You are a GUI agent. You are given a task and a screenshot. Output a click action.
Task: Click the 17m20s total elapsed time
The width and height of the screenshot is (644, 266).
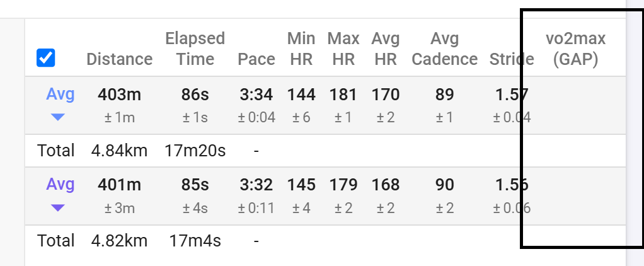pos(195,151)
